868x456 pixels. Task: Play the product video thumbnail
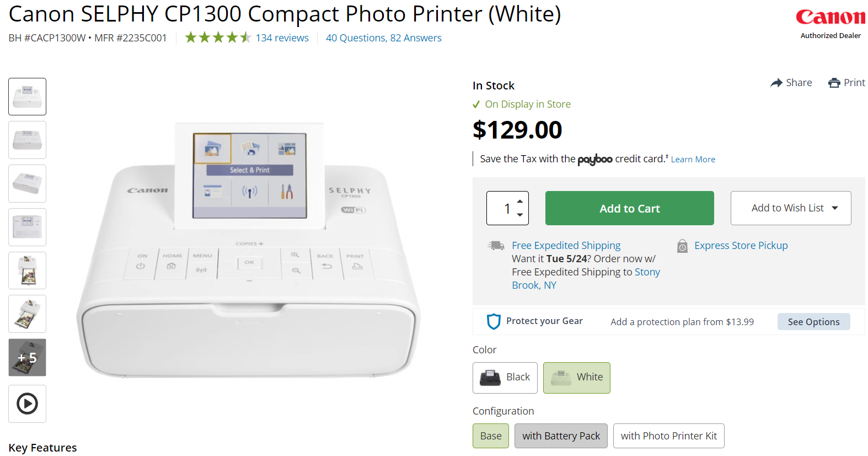[27, 404]
